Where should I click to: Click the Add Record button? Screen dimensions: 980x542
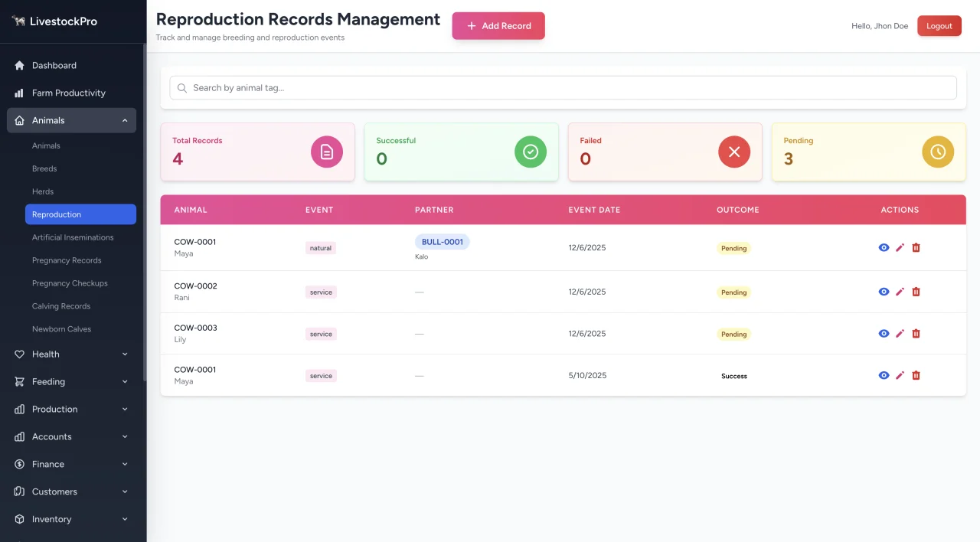498,26
